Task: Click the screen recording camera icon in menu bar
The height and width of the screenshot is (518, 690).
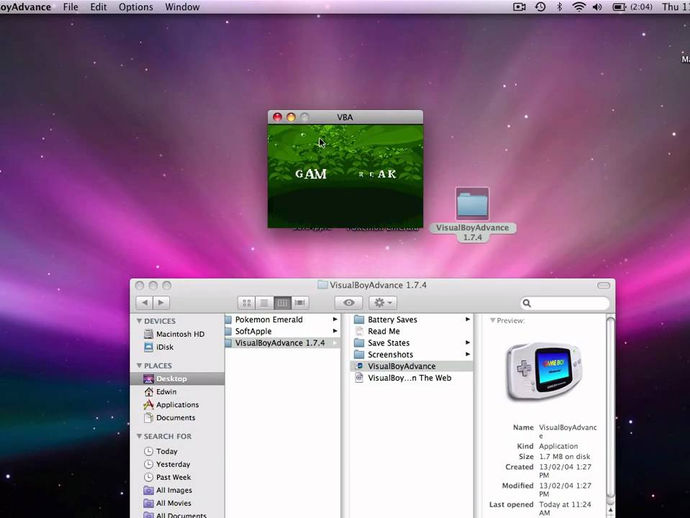Action: pyautogui.click(x=519, y=7)
